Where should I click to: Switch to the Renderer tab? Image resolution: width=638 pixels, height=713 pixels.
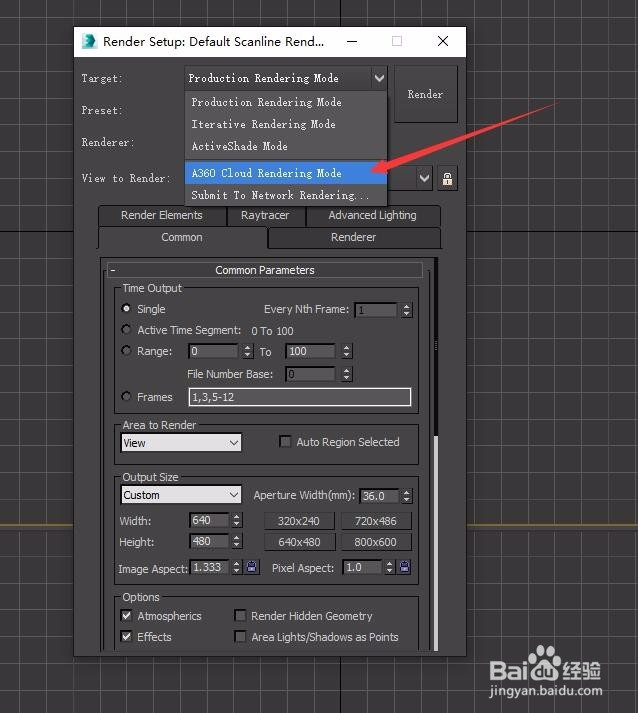[x=354, y=237]
